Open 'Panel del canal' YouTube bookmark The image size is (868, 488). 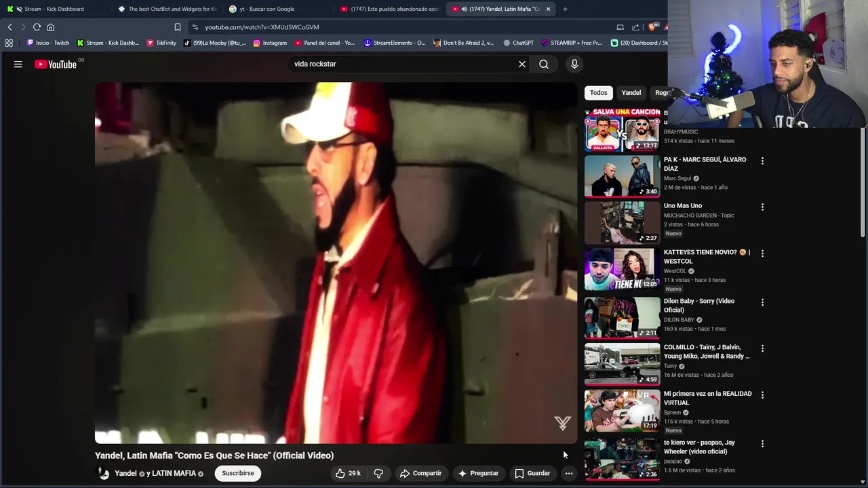tap(325, 43)
